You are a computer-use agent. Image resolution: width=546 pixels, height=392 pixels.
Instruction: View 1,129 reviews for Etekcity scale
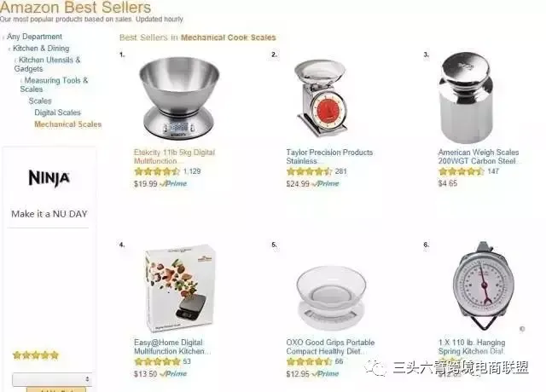pyautogui.click(x=192, y=171)
